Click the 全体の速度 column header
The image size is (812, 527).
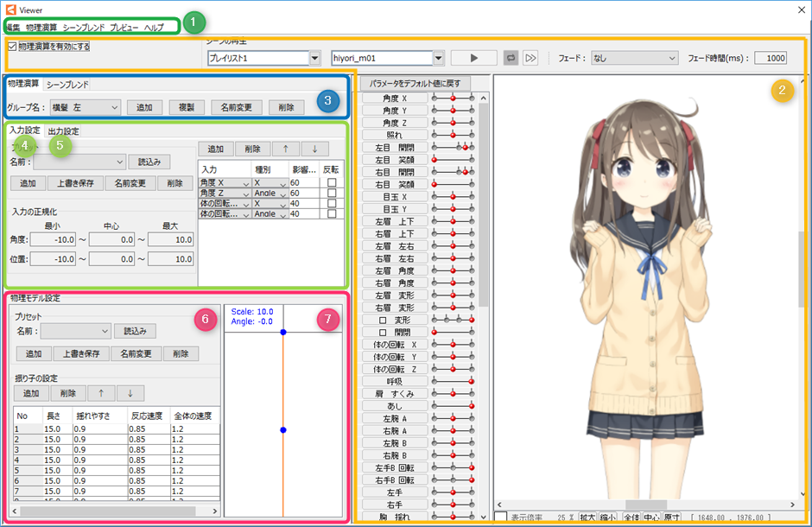194,416
